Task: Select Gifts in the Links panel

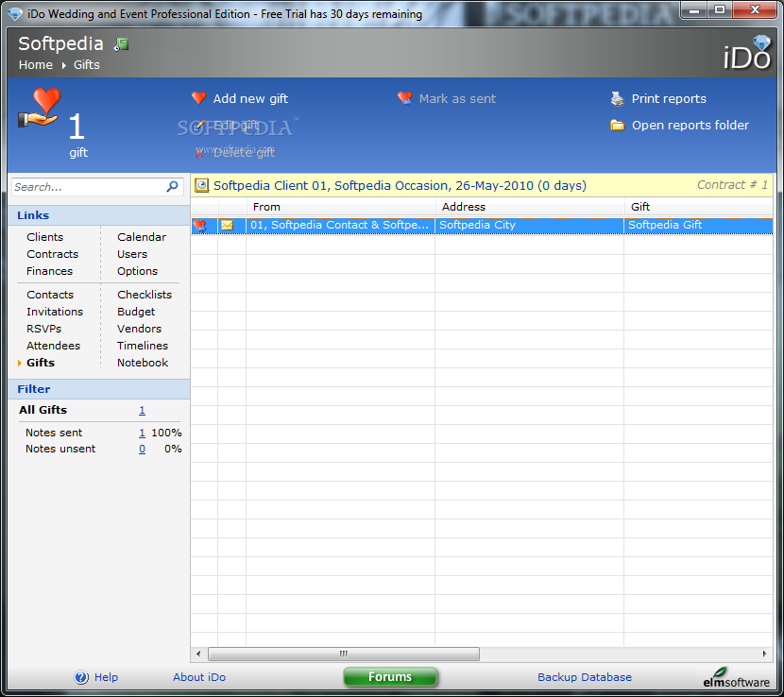Action: tap(41, 363)
